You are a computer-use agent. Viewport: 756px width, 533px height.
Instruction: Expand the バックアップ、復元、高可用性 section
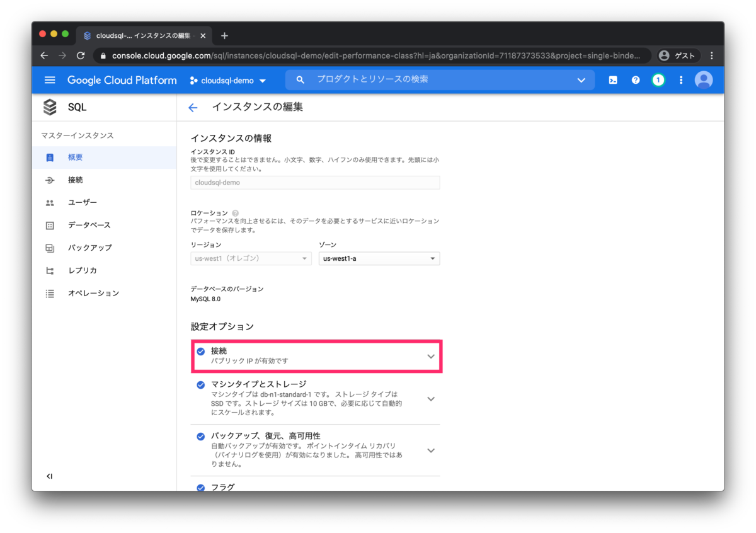(431, 450)
